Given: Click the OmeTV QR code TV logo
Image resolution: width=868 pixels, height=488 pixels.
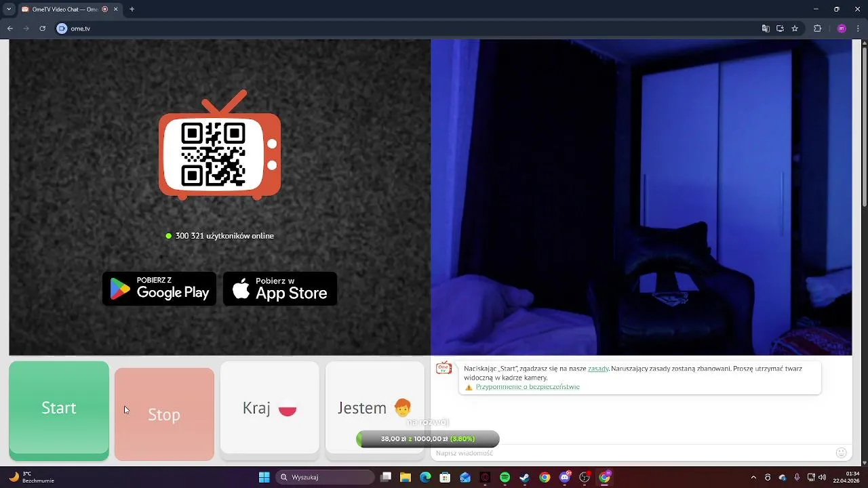Looking at the screenshot, I should point(220,145).
